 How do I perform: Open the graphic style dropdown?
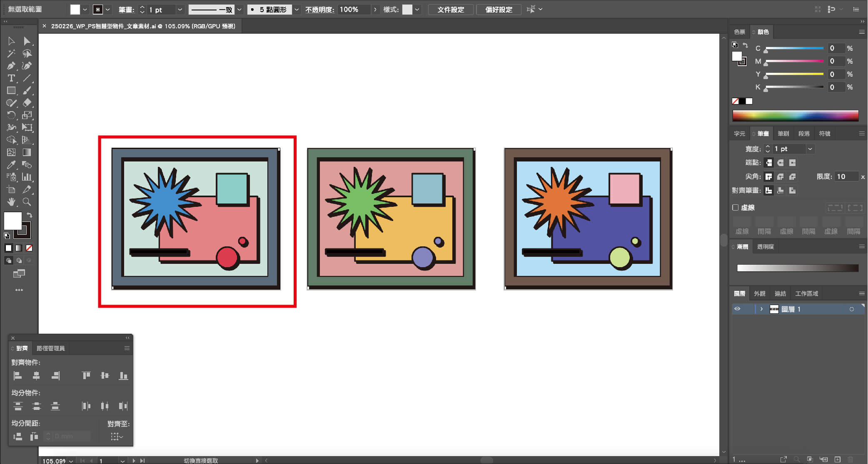(x=417, y=10)
